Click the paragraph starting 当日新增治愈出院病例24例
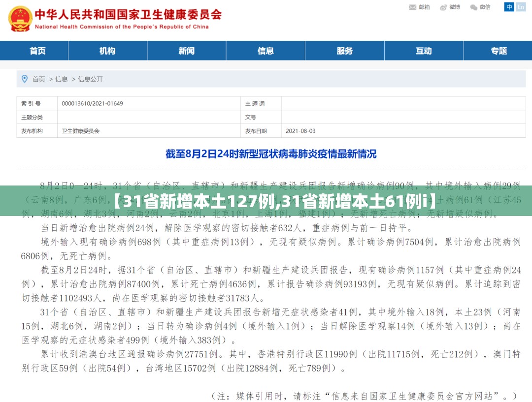This screenshot has height=402, width=532. tap(227, 228)
